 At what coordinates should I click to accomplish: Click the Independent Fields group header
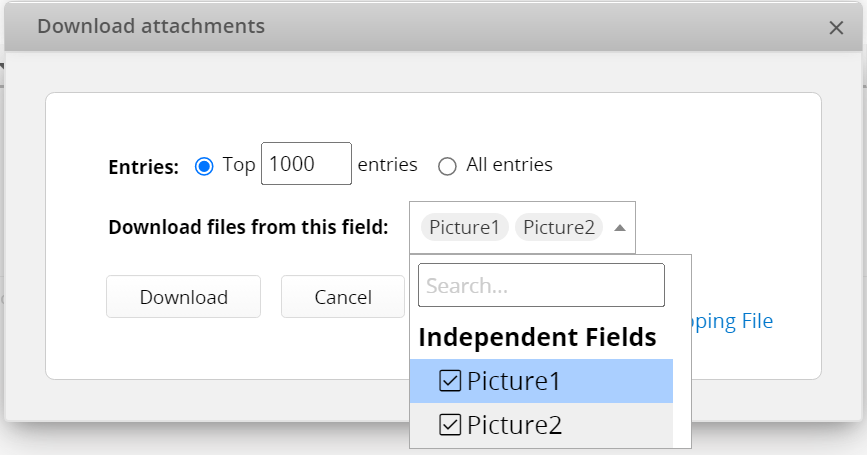click(x=537, y=337)
